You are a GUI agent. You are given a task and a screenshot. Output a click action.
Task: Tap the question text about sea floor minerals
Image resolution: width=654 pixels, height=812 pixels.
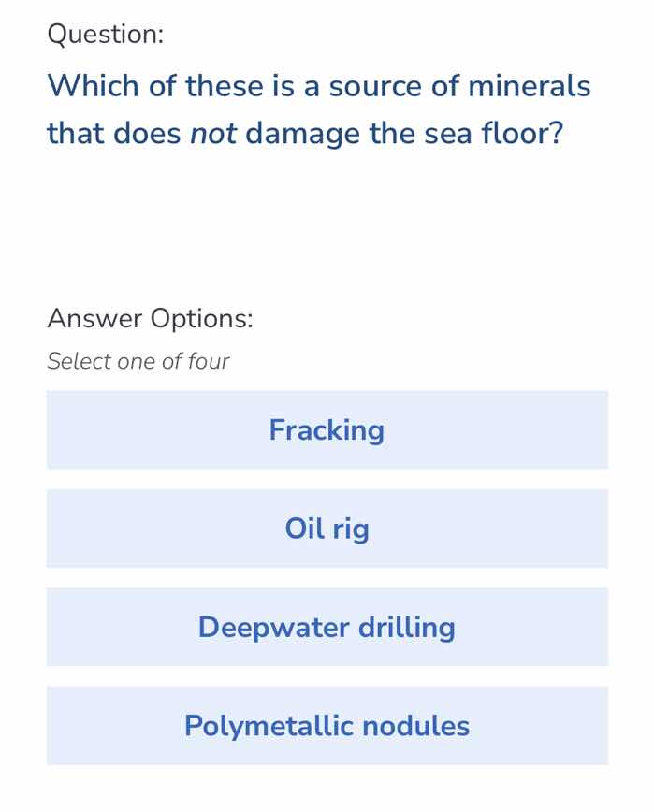(318, 109)
